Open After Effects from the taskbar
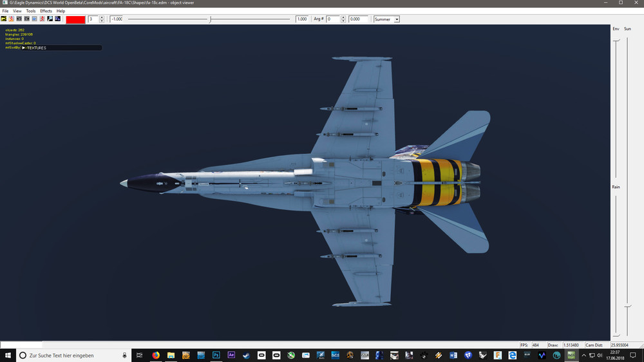The image size is (644, 362). click(231, 356)
